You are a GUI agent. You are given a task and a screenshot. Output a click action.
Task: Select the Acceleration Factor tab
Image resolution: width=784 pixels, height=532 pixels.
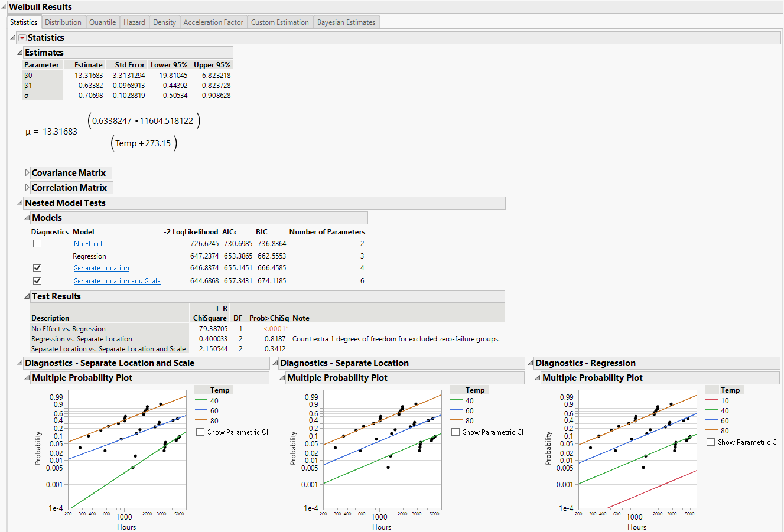point(213,22)
